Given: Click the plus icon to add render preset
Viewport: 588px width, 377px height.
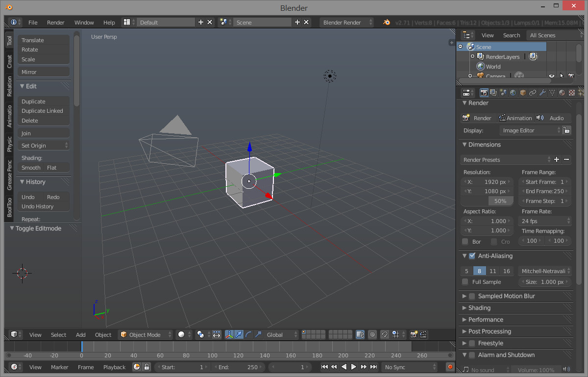Looking at the screenshot, I should click(x=557, y=159).
